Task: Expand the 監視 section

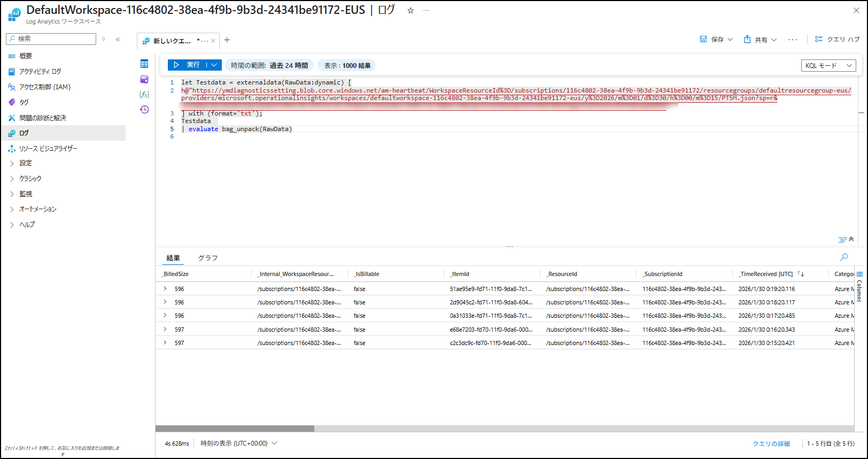Action: 12,194
